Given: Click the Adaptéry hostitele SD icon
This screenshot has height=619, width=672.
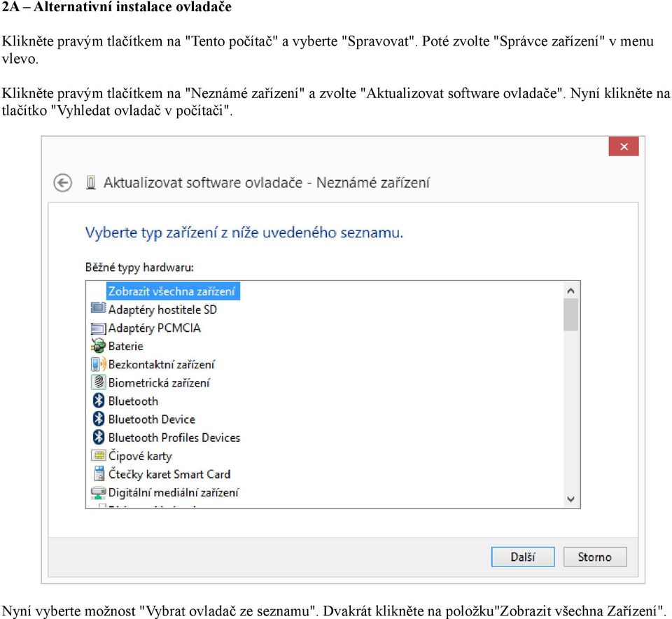Looking at the screenshot, I should tap(98, 309).
